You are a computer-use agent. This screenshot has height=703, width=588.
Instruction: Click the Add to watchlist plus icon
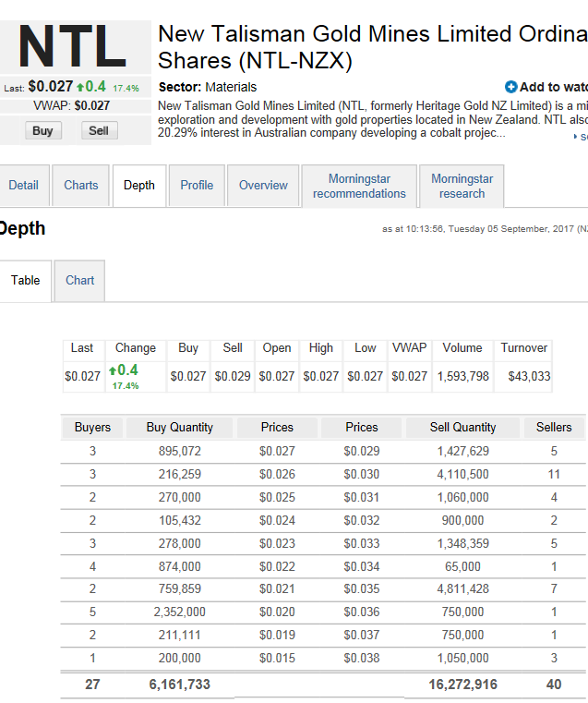point(510,87)
